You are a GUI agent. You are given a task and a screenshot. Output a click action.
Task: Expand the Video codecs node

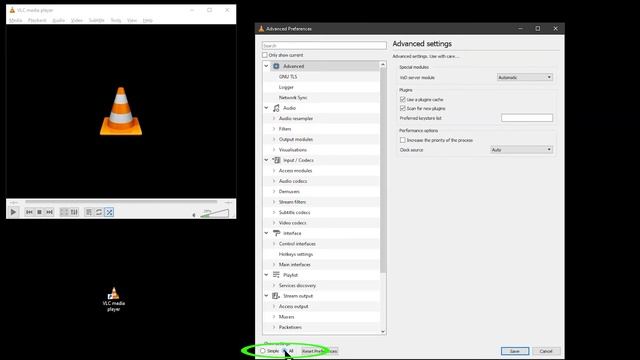coord(274,223)
